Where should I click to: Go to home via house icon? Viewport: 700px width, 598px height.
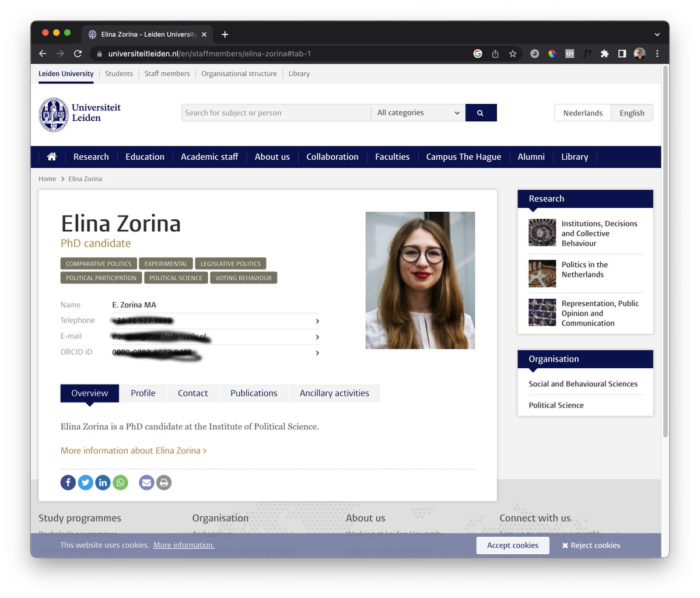(52, 156)
